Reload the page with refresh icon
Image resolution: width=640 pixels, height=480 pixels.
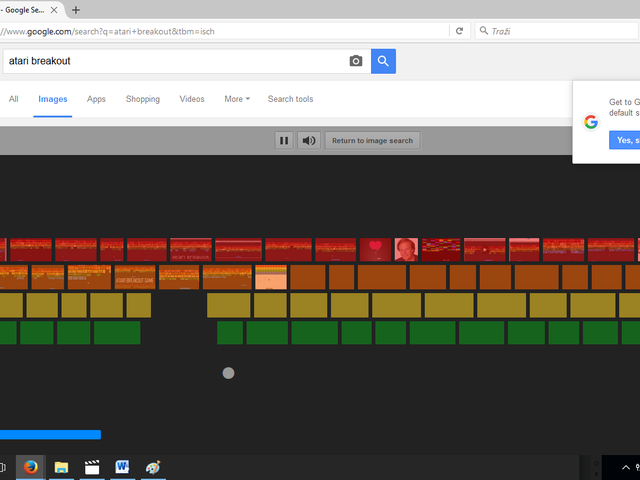460,31
